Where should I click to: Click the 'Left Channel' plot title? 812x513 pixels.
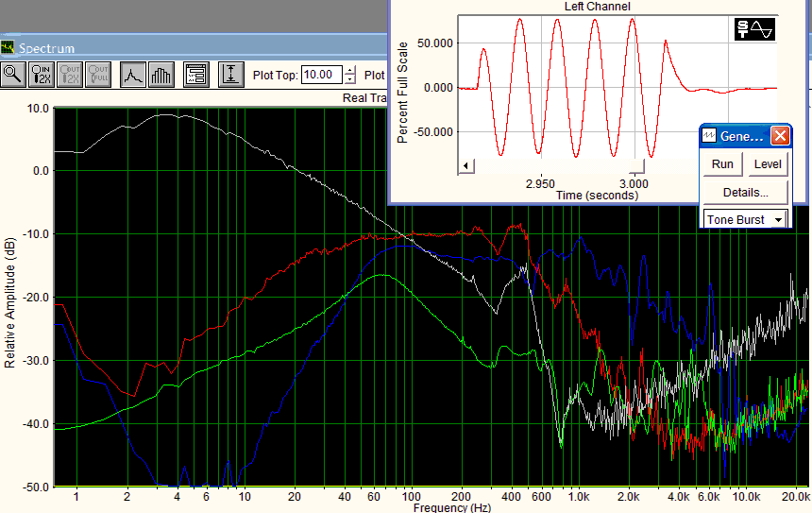click(597, 7)
